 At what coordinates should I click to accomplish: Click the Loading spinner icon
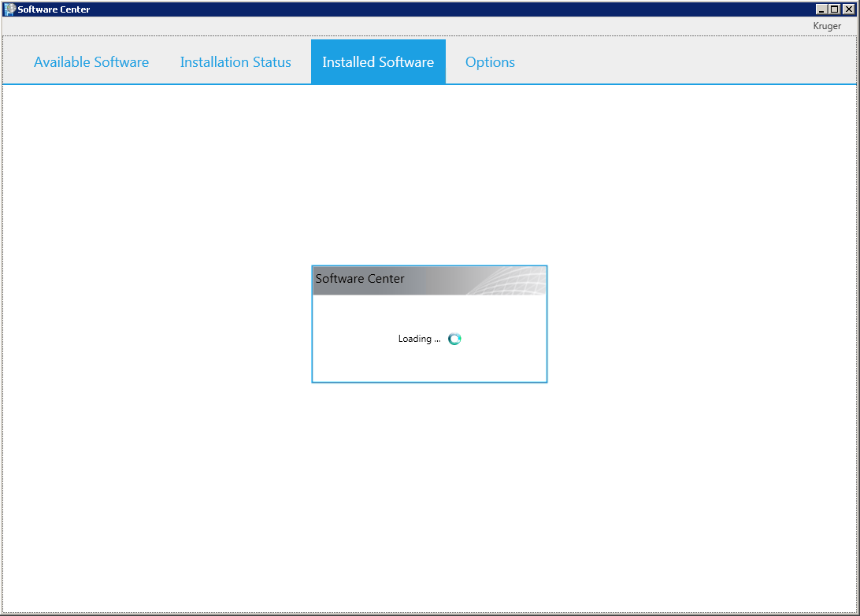(x=454, y=339)
